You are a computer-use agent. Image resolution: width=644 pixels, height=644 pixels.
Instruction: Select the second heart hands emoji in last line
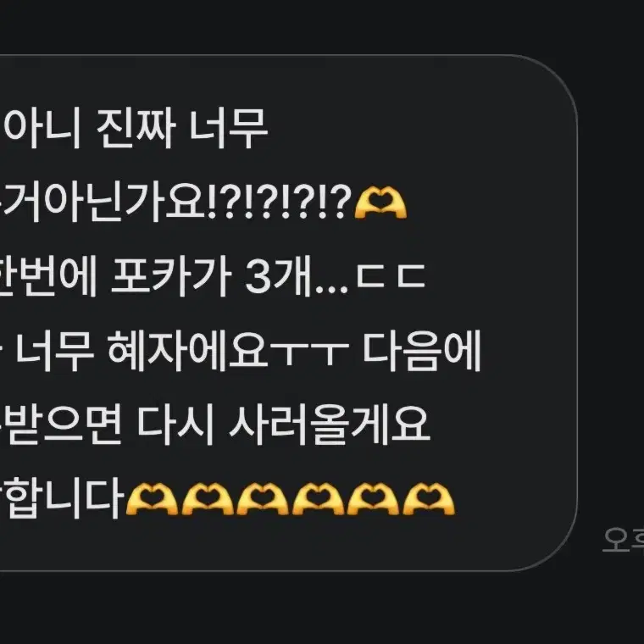pos(207,499)
